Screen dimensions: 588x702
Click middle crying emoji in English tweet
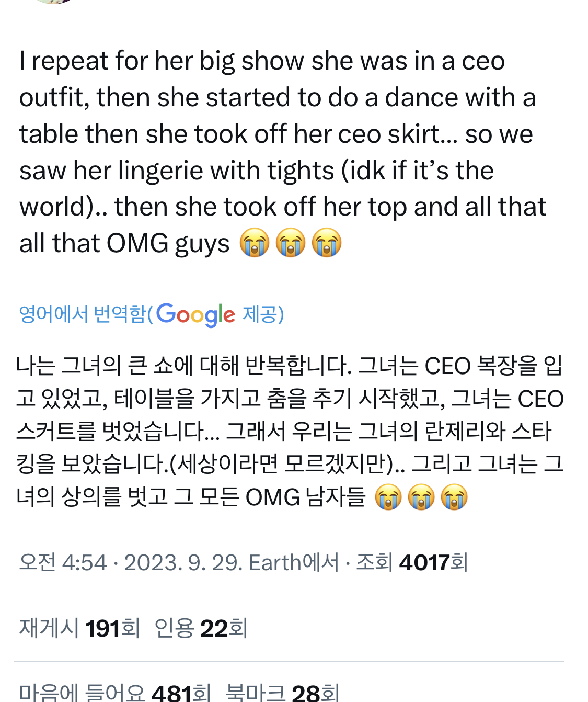291,243
